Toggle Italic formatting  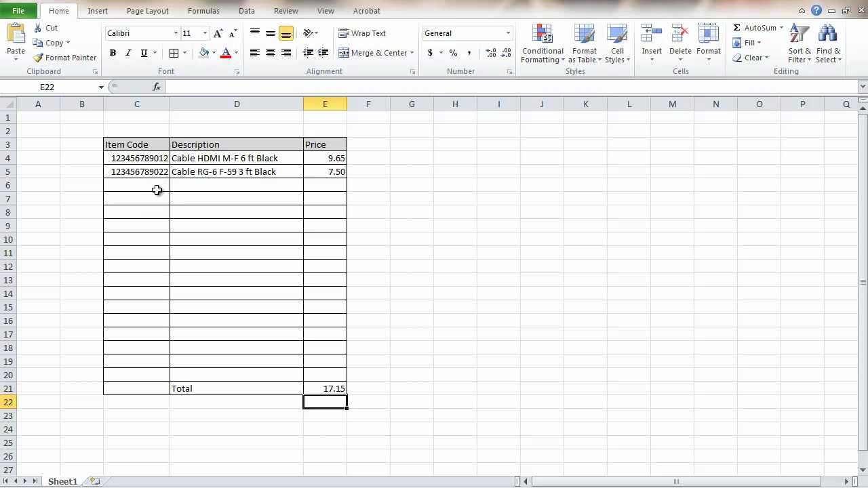click(x=128, y=53)
